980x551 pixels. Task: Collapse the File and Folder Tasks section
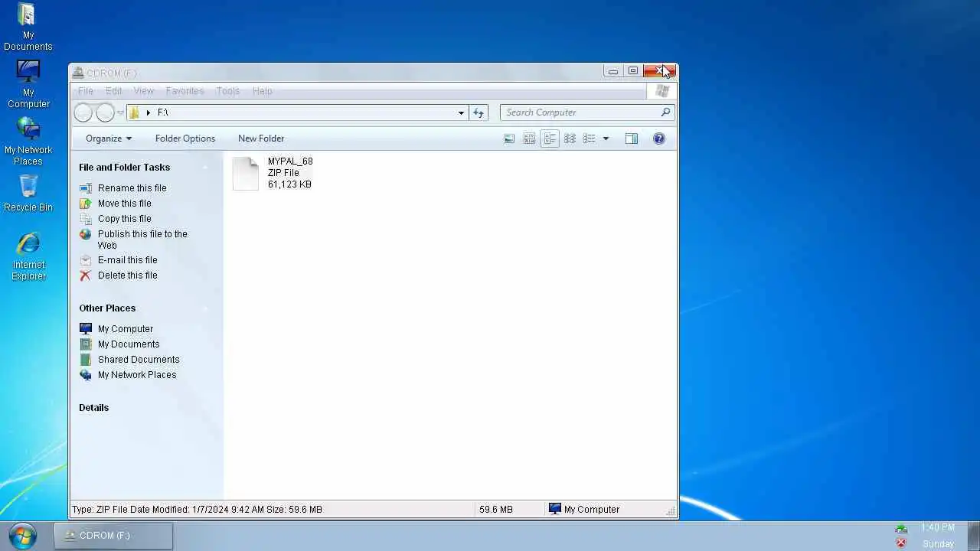[x=205, y=168]
